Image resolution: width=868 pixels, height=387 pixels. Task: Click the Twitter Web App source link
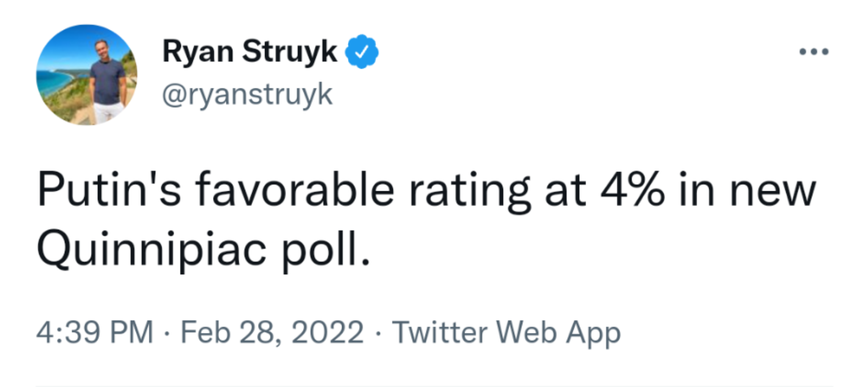pos(506,333)
